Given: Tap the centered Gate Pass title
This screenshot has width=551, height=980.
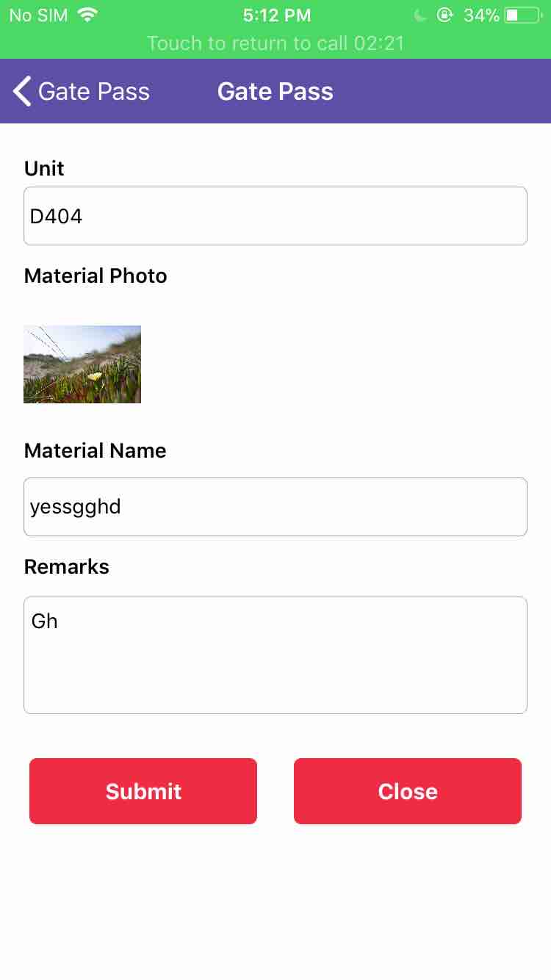Looking at the screenshot, I should 275,92.
